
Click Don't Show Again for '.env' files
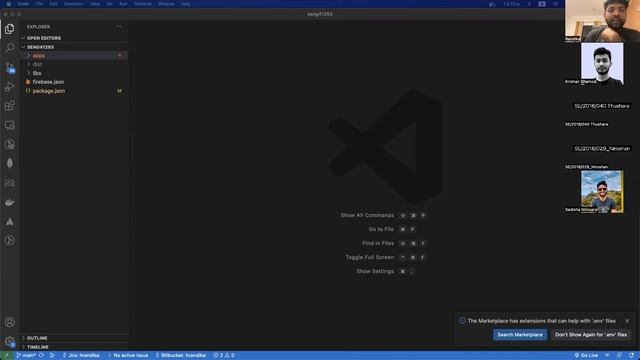tap(591, 335)
